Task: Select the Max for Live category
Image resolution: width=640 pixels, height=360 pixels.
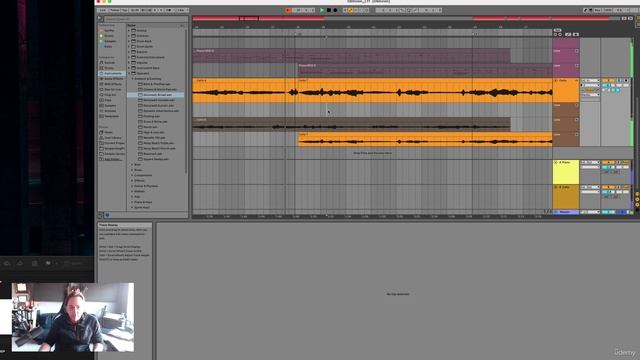Action: click(113, 89)
